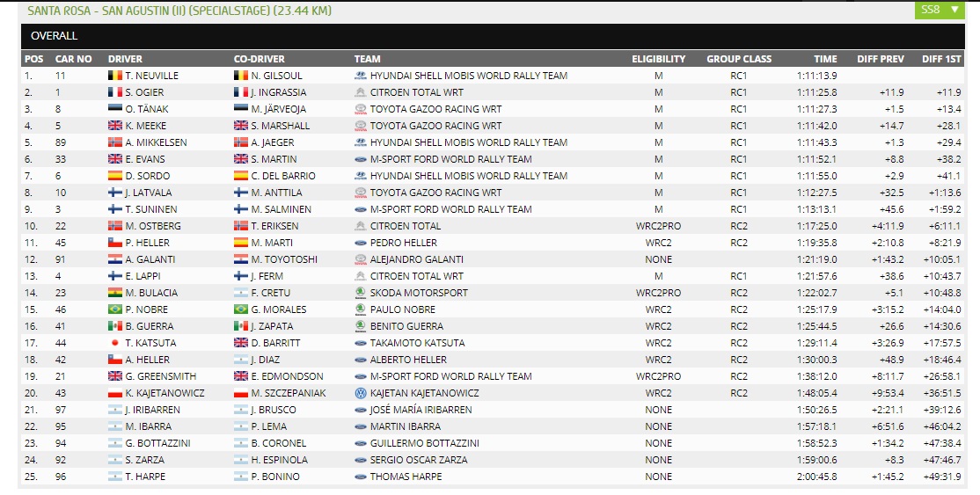Click driver name O. TÄNAK
The width and height of the screenshot is (980, 495).
pos(147,109)
